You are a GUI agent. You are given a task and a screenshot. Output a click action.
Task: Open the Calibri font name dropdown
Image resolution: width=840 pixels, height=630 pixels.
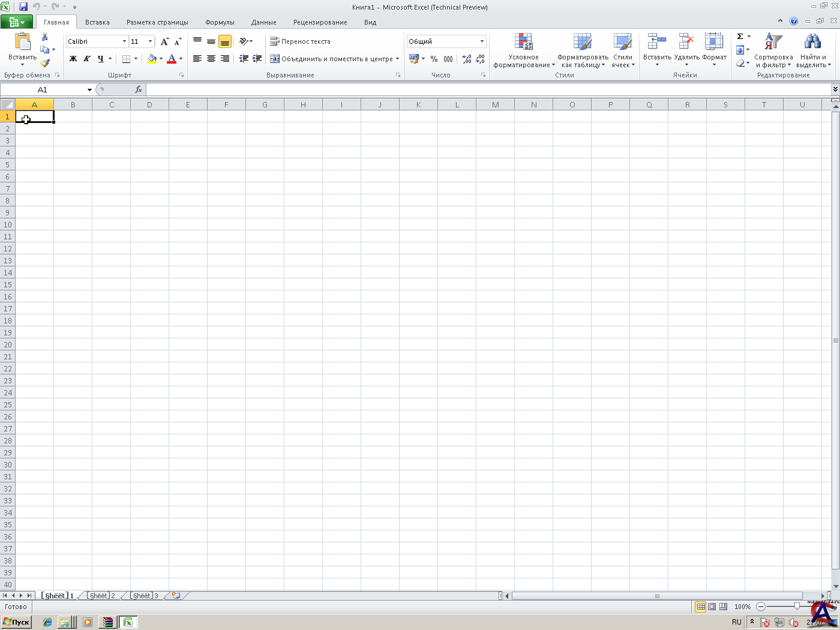click(x=124, y=41)
